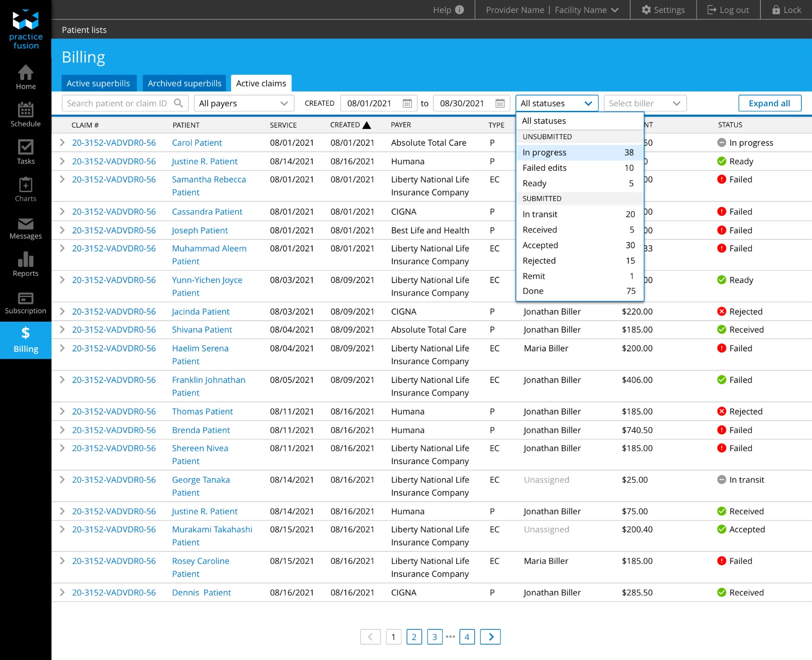Open Settings gear icon
The image size is (812, 660).
coord(646,10)
